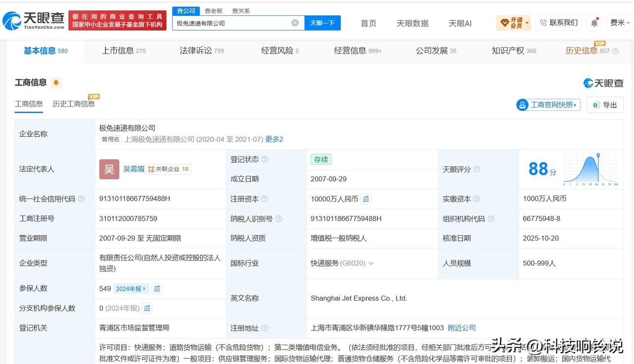The width and height of the screenshot is (634, 364).
Task: Click the English name Shanghai Jet Express Co., Ltd.
Action: 359,298
